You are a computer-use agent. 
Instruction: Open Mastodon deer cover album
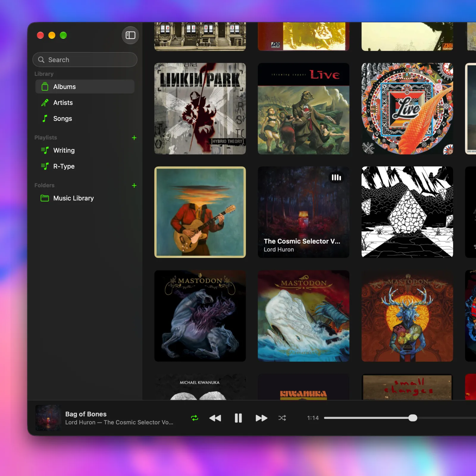[x=407, y=316]
